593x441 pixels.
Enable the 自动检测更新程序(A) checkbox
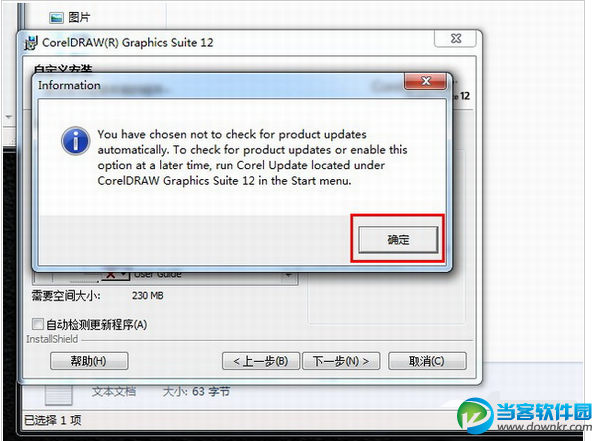(37, 324)
